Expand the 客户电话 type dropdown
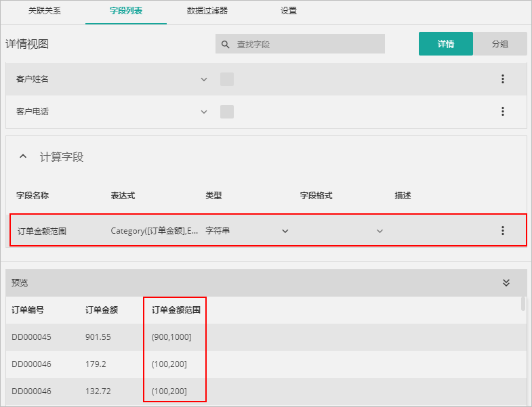The width and height of the screenshot is (532, 407). tap(204, 112)
